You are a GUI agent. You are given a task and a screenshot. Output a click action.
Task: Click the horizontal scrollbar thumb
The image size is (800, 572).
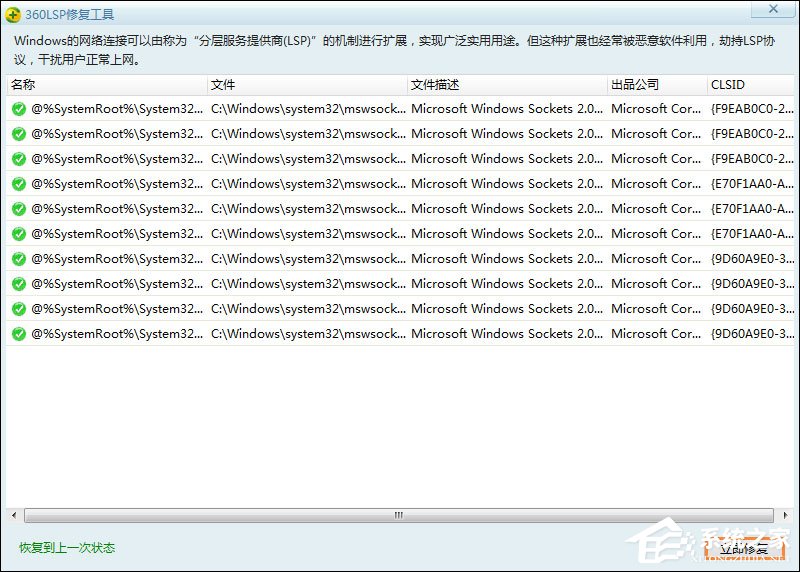tap(398, 515)
